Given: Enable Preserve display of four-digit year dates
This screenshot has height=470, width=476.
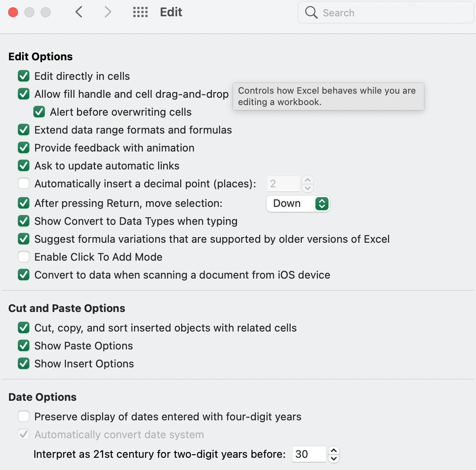Looking at the screenshot, I should [x=24, y=417].
